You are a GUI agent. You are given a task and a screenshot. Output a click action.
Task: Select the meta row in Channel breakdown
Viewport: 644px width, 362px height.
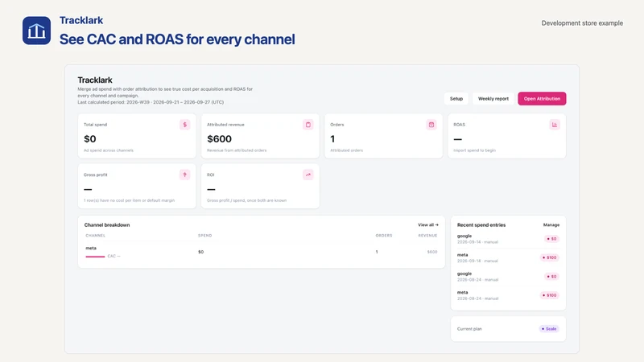tap(261, 252)
